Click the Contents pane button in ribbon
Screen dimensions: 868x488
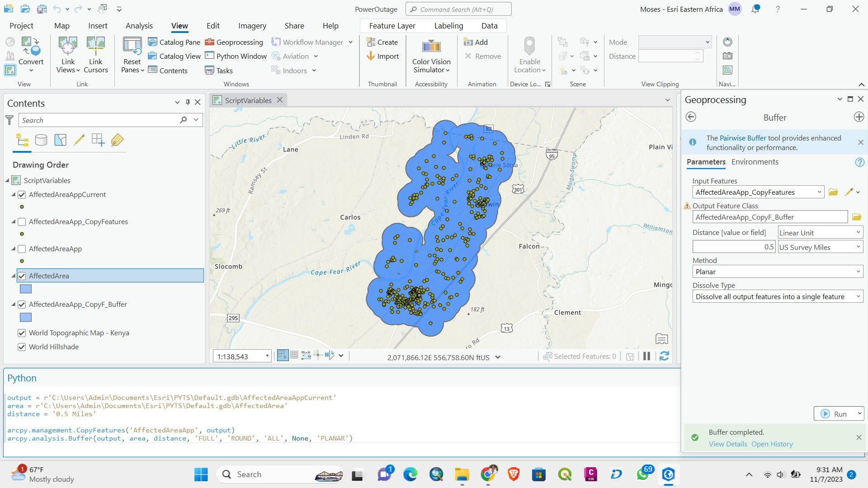(168, 70)
